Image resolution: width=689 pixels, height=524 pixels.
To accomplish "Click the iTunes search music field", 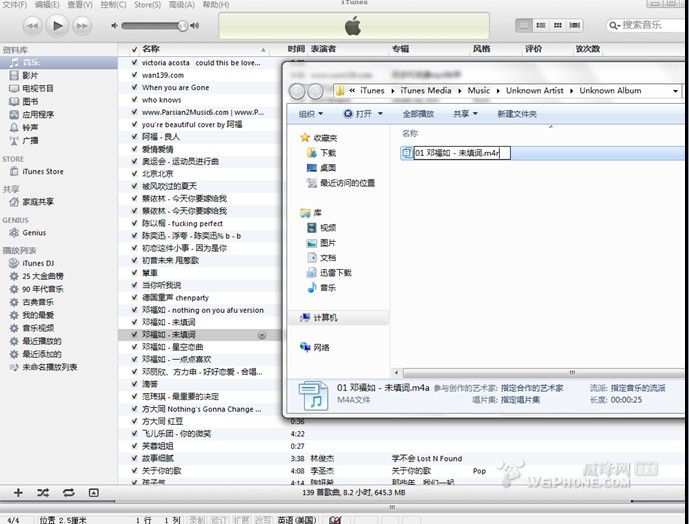I will (x=647, y=25).
